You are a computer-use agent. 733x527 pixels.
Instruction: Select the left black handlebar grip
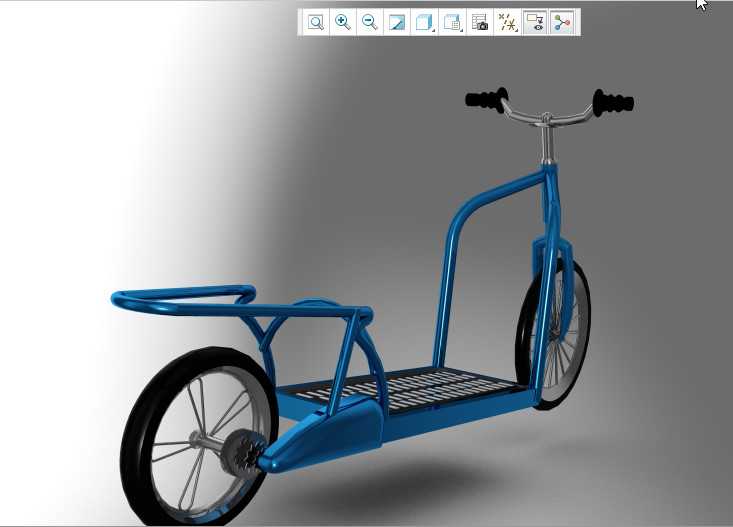(x=486, y=99)
